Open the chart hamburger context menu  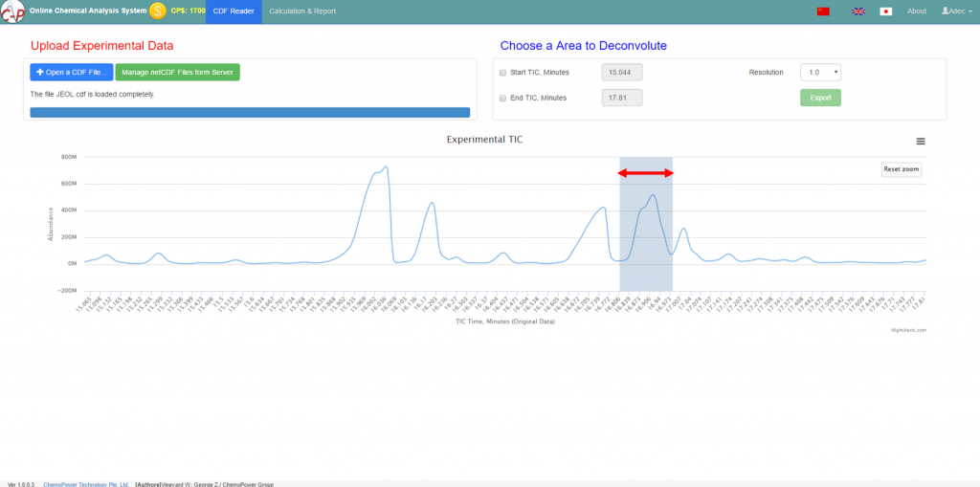point(921,141)
